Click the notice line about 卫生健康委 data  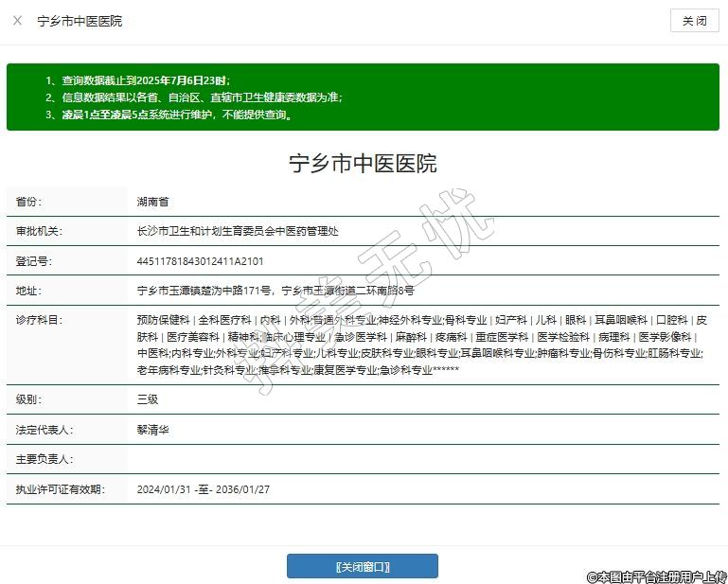(193, 97)
